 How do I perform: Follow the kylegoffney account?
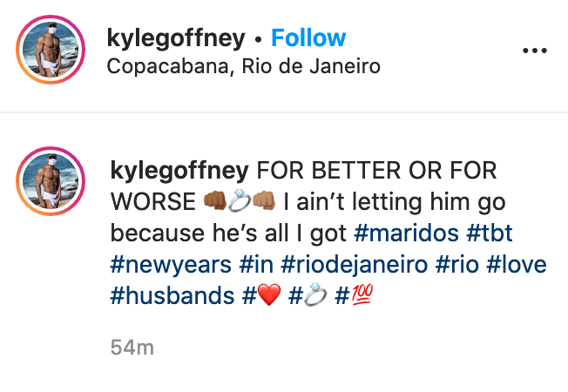(308, 38)
